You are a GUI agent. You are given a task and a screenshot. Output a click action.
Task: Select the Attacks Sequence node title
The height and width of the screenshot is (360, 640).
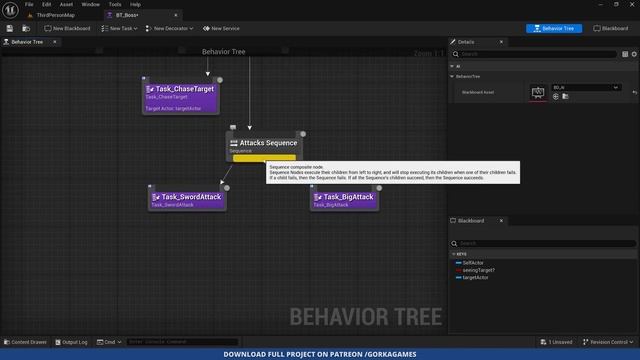[x=268, y=143]
